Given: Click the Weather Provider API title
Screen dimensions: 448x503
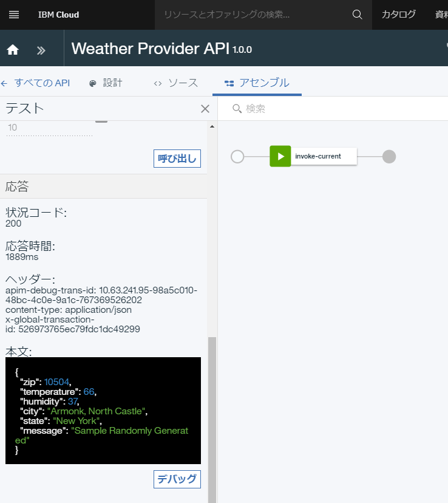Looking at the screenshot, I should tap(151, 49).
